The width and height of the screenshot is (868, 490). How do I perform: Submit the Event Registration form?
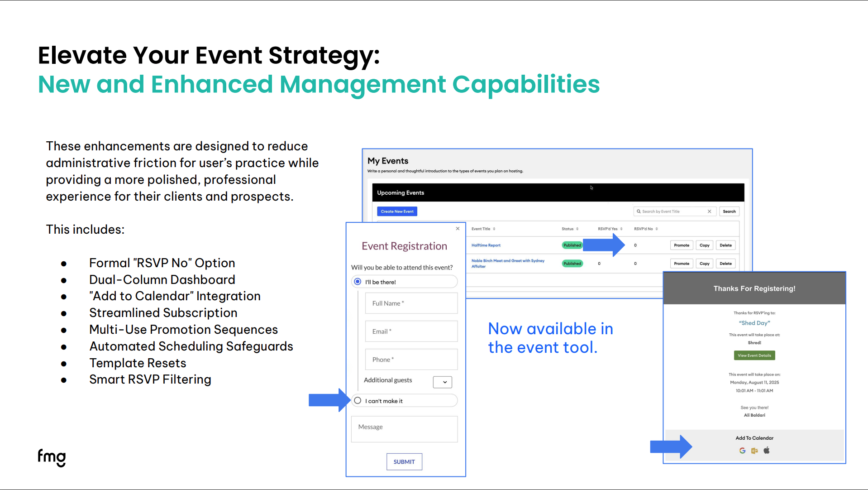[404, 461]
